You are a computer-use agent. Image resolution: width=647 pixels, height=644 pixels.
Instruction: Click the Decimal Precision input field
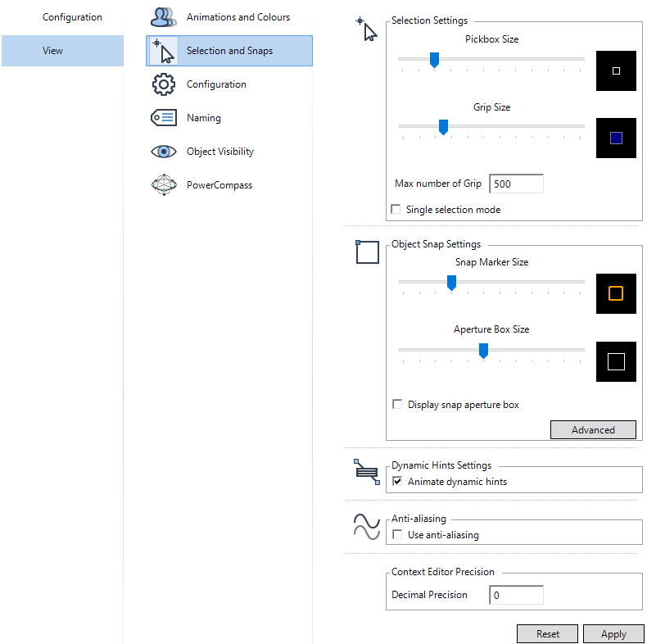(516, 595)
